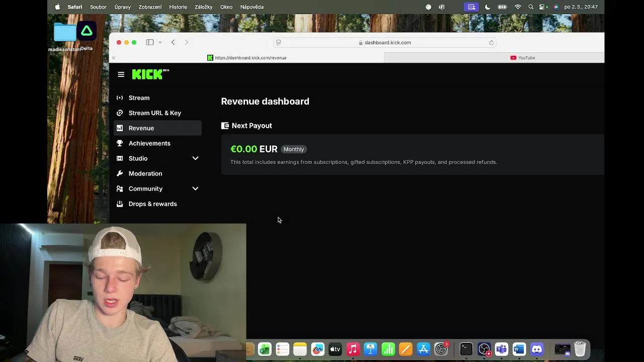Open the Soubor menu
The image size is (644, 362).
98,7
